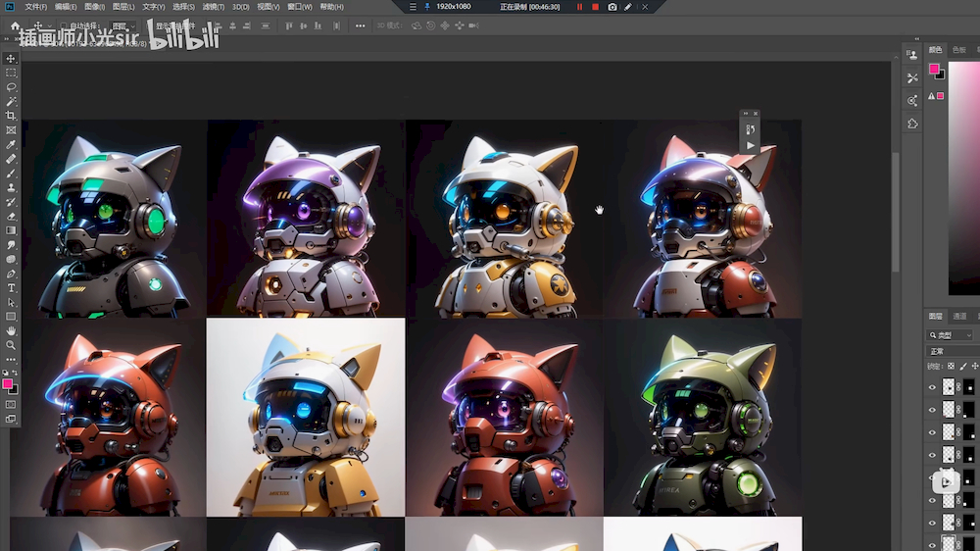The width and height of the screenshot is (980, 551).
Task: Expand the collapsed left toolbar chevrons
Action: pyautogui.click(x=6, y=39)
